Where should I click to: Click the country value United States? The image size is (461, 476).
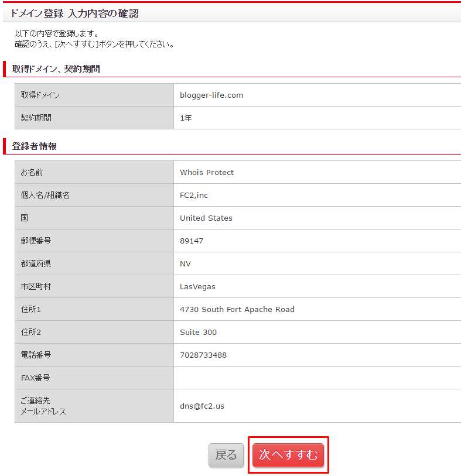pos(206,218)
